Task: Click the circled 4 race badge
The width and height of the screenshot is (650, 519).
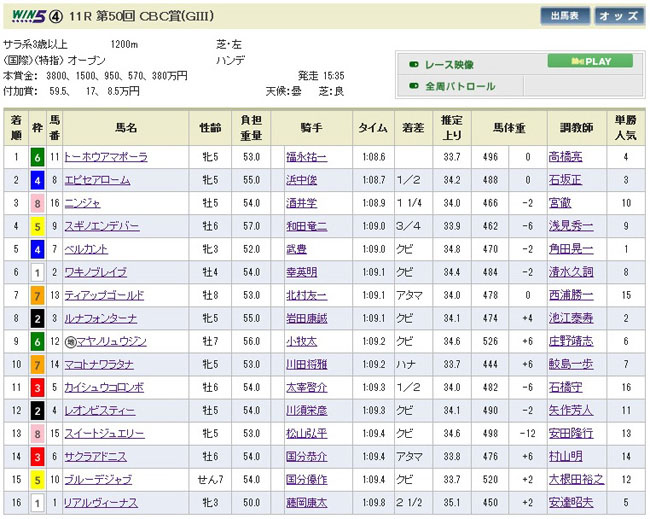Action: 57,15
